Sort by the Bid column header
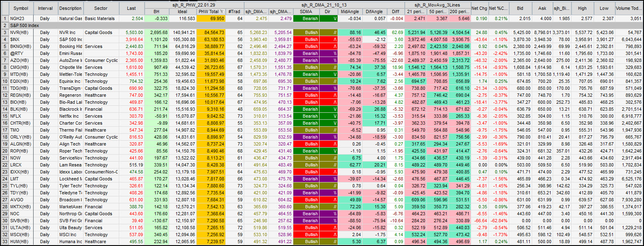The width and height of the screenshot is (644, 246). pyautogui.click(x=520, y=8)
